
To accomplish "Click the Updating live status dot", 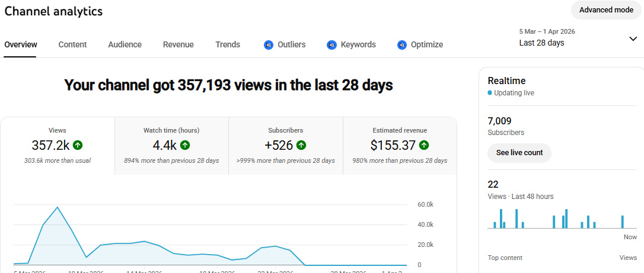I will pos(490,93).
